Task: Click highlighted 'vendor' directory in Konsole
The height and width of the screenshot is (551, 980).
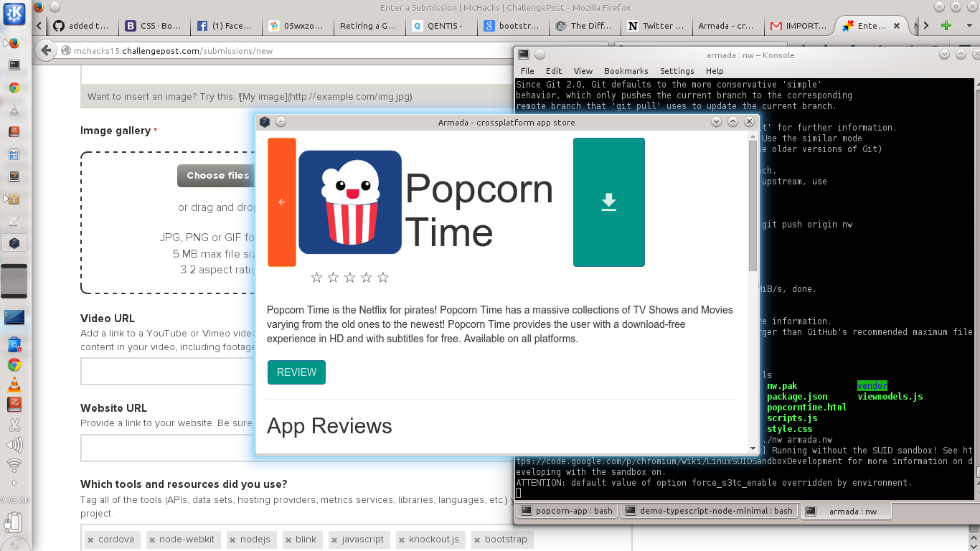Action: [872, 385]
